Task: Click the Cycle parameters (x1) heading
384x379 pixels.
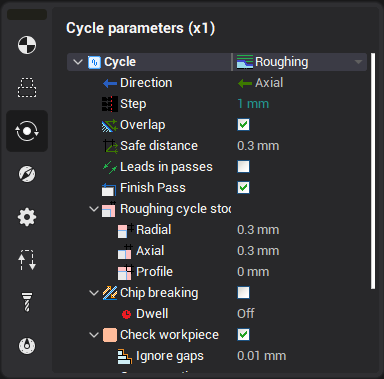Action: tap(140, 28)
